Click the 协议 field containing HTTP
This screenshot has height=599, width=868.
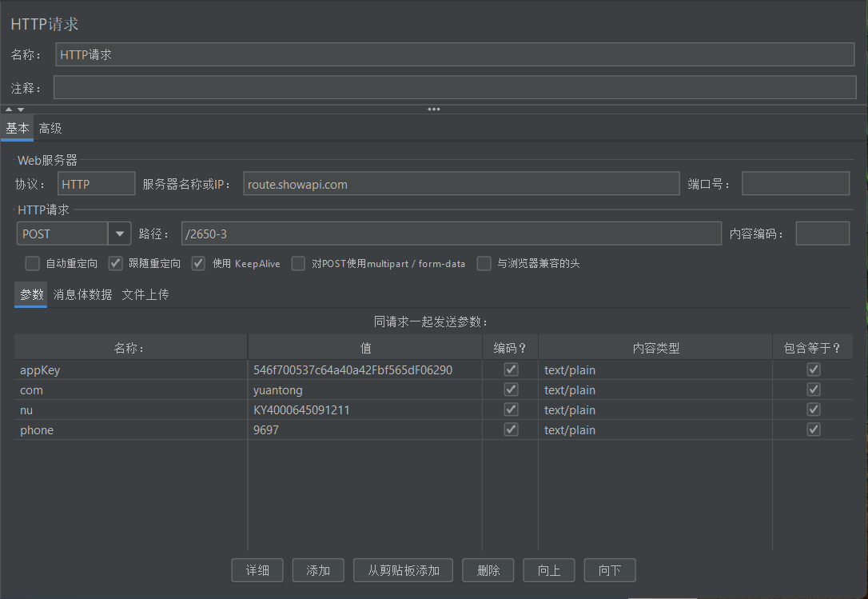pos(97,183)
